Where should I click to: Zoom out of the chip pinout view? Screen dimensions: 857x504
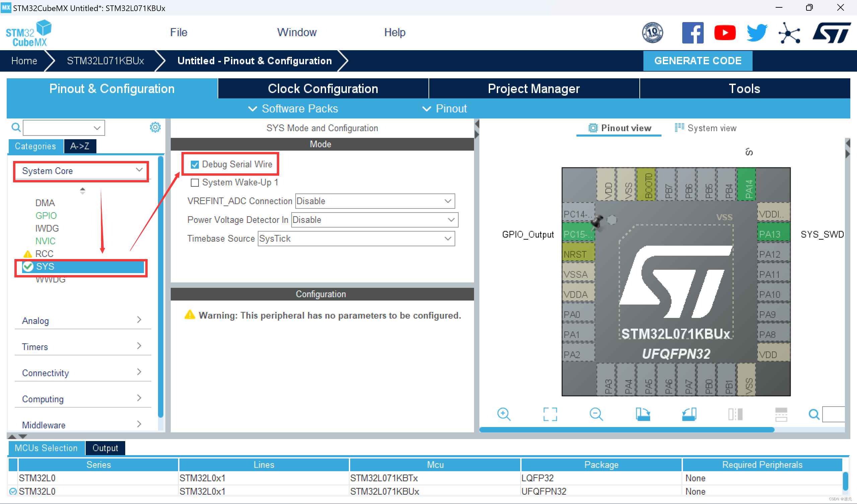596,414
